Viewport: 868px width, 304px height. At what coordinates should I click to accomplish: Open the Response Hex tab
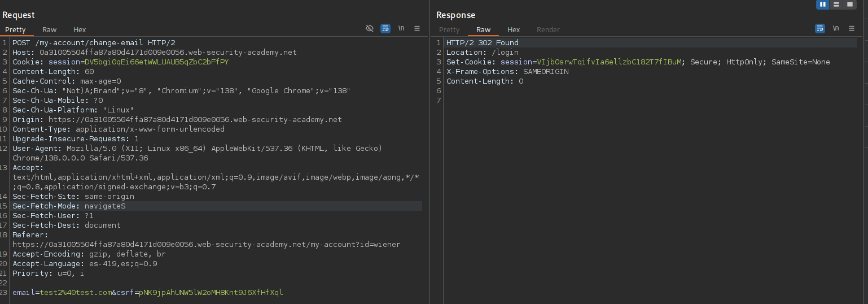[514, 29]
